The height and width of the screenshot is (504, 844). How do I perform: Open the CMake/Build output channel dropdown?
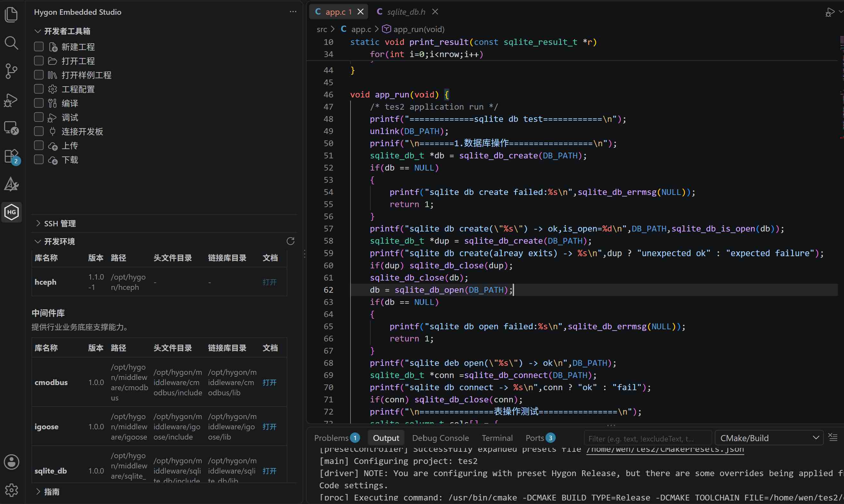769,438
